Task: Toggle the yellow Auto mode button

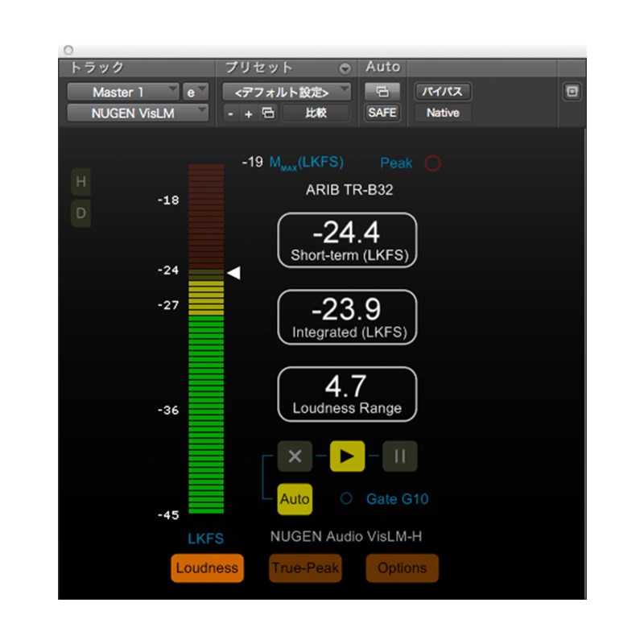Action: click(x=295, y=499)
